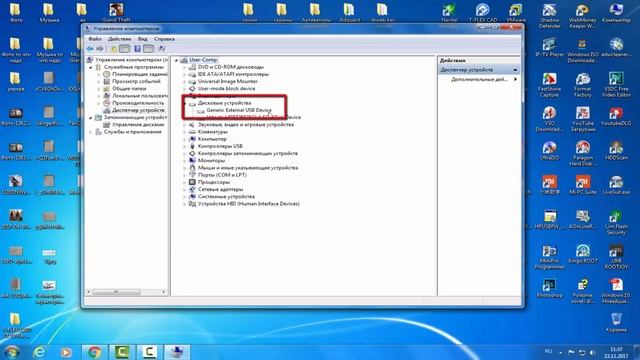Open Дополнительные действия in Actions pane
The height and width of the screenshot is (360, 640).
(x=480, y=79)
